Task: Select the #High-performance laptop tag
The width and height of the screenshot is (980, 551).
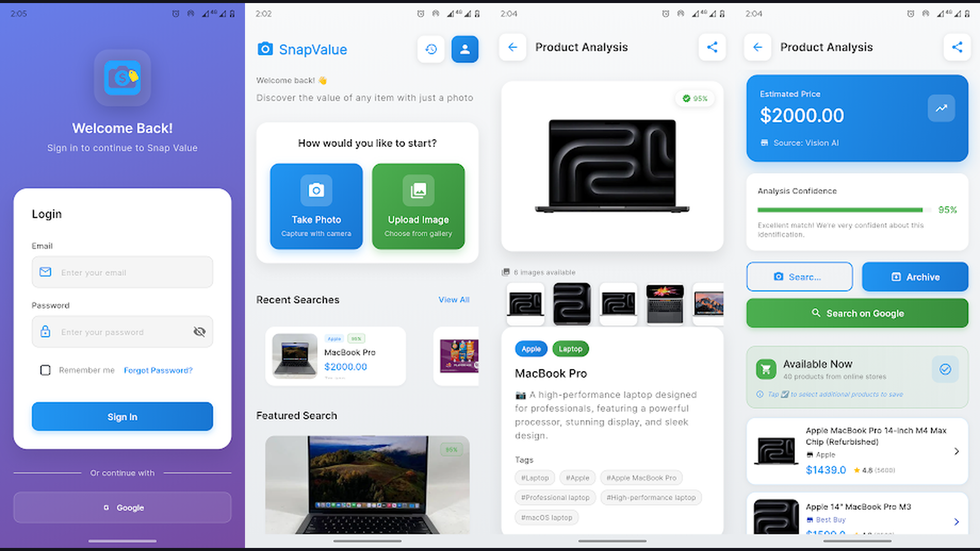Action: pos(651,497)
